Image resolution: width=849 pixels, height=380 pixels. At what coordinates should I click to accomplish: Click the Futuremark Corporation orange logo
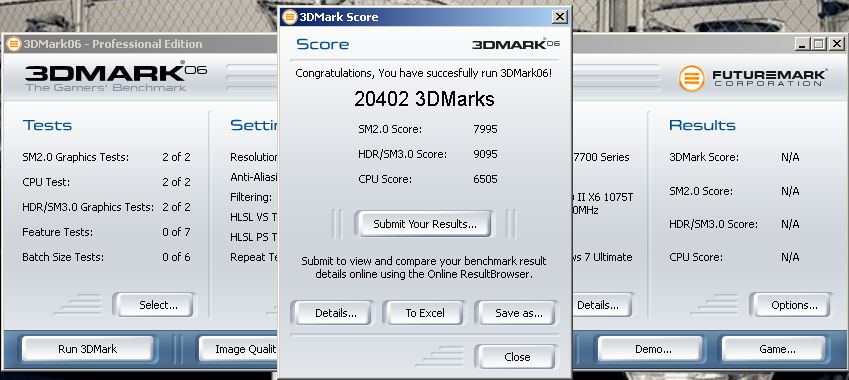(691, 78)
